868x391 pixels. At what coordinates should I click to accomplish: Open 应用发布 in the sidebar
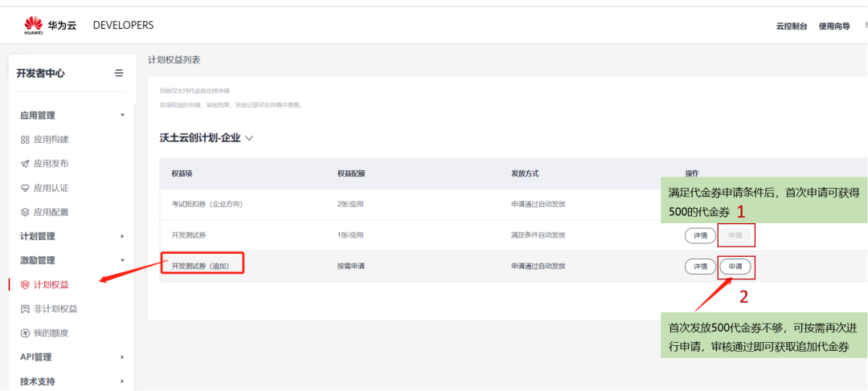[x=51, y=164]
